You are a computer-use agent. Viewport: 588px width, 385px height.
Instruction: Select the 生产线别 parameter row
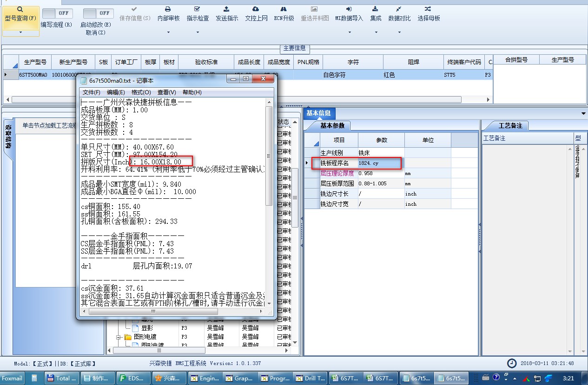point(390,153)
